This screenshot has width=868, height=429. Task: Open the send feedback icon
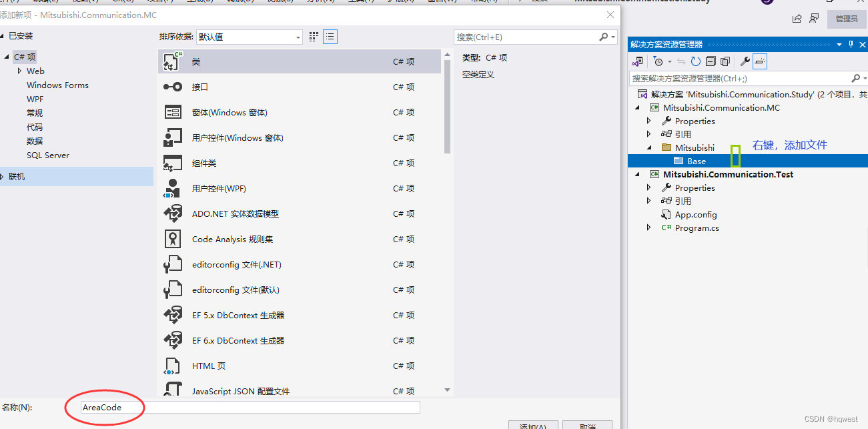click(814, 19)
